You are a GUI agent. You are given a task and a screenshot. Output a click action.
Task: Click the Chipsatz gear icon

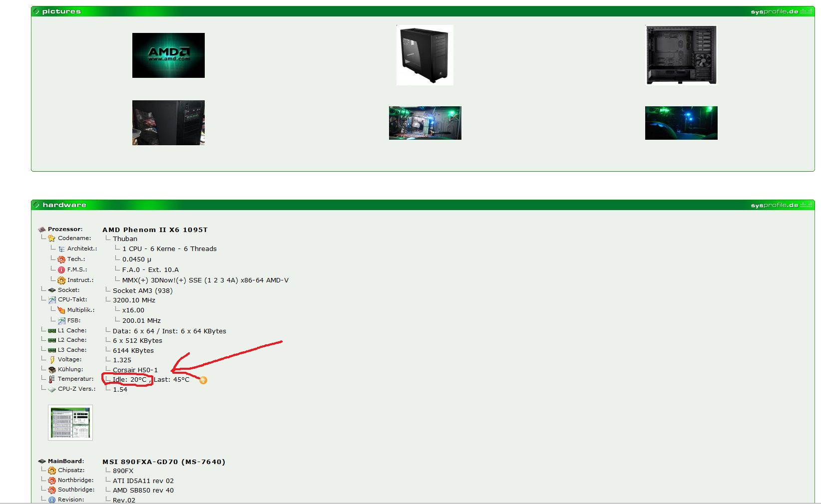(52, 471)
